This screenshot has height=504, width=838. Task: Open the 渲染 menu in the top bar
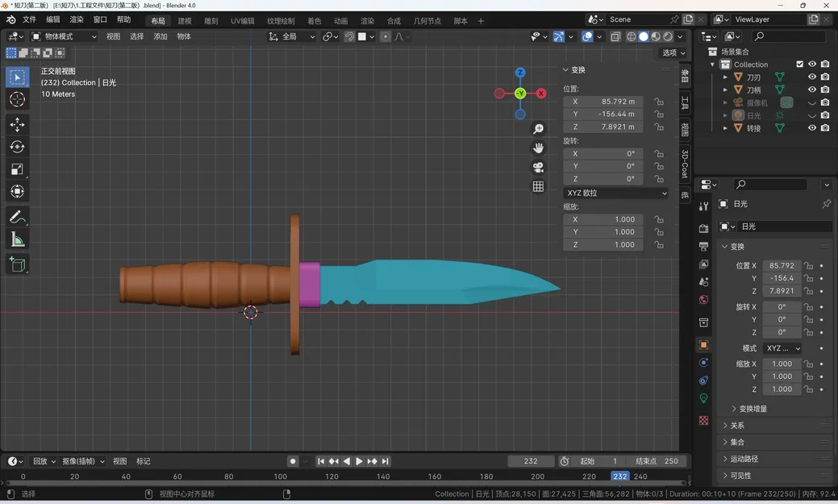77,19
